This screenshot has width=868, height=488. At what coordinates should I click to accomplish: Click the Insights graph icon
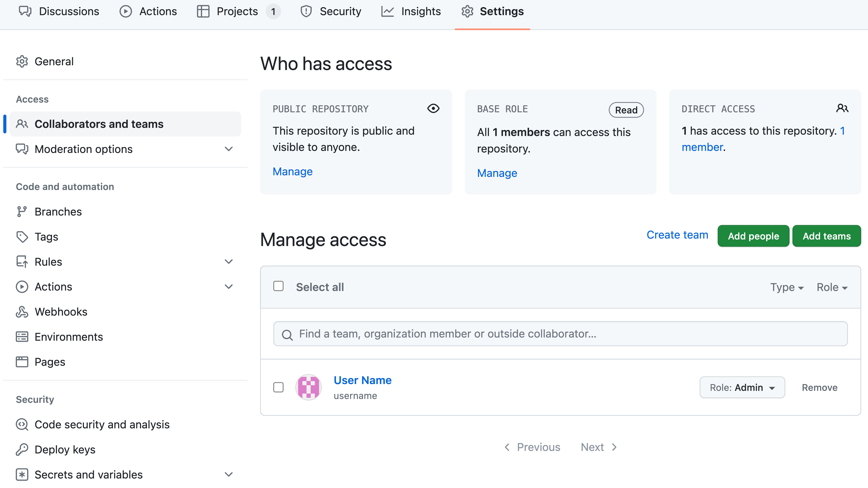(x=387, y=11)
